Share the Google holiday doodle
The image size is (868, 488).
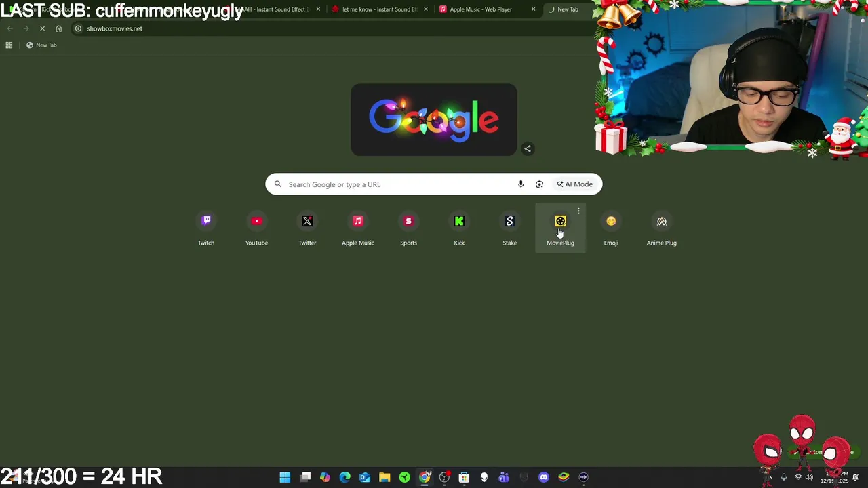(528, 148)
